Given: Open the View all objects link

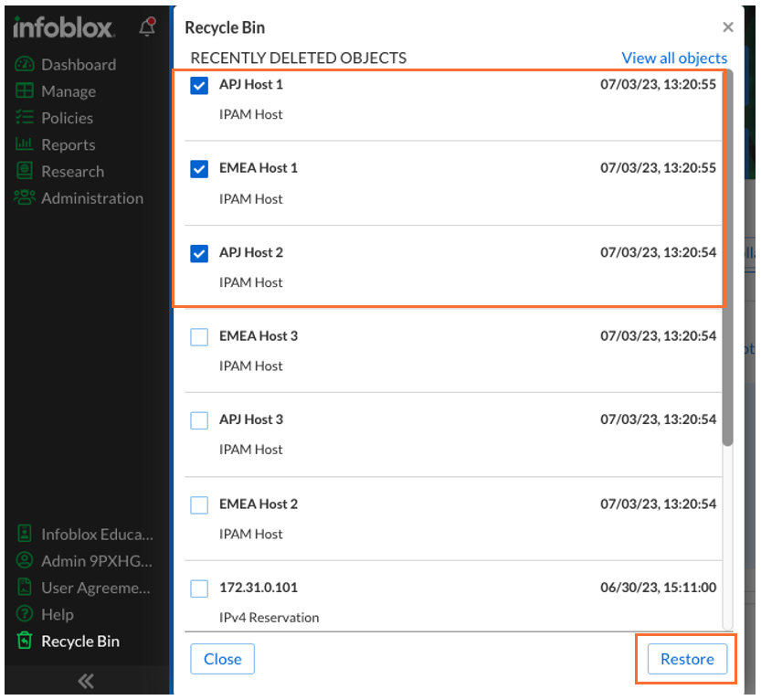Looking at the screenshot, I should 674,58.
